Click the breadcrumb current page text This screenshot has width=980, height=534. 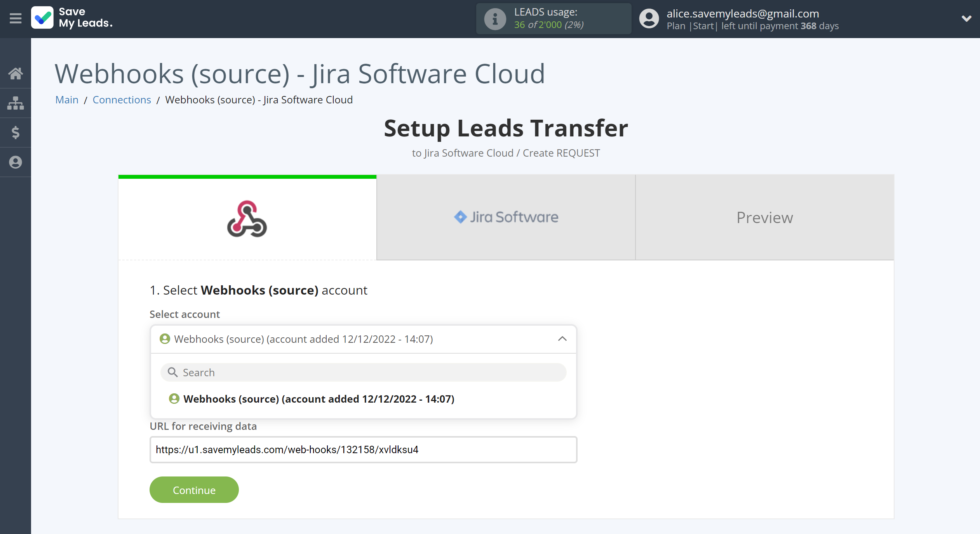click(x=259, y=100)
